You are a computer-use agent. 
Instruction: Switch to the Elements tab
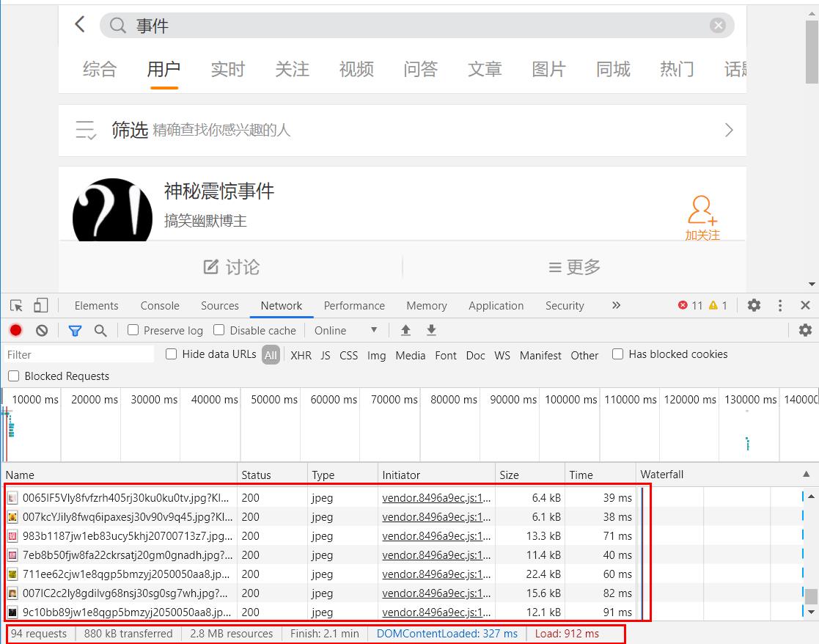[96, 306]
